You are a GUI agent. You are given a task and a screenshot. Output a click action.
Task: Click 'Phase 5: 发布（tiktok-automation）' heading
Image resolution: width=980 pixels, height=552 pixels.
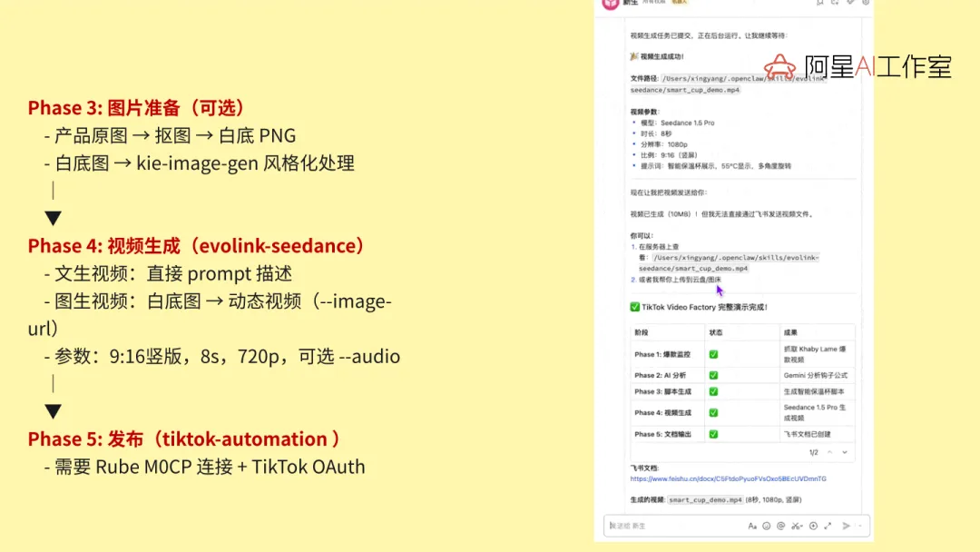tap(187, 439)
